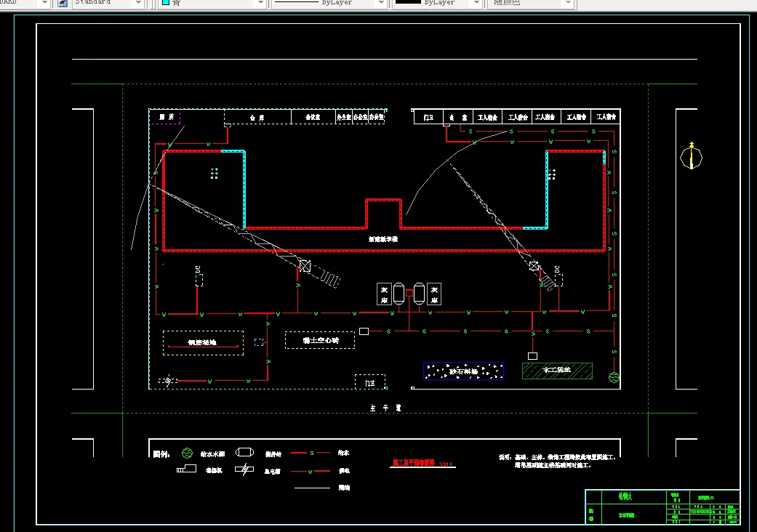757x532 pixels.
Task: Select the 砌土空心砖 dashed area label
Action: click(x=321, y=340)
